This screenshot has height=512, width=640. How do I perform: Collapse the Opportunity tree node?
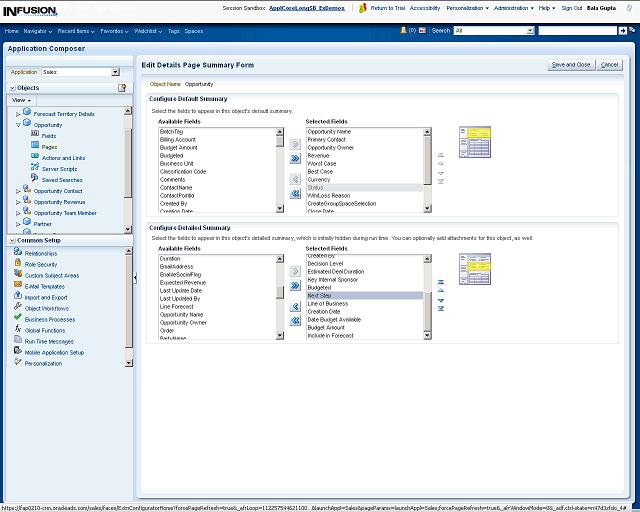pos(18,125)
